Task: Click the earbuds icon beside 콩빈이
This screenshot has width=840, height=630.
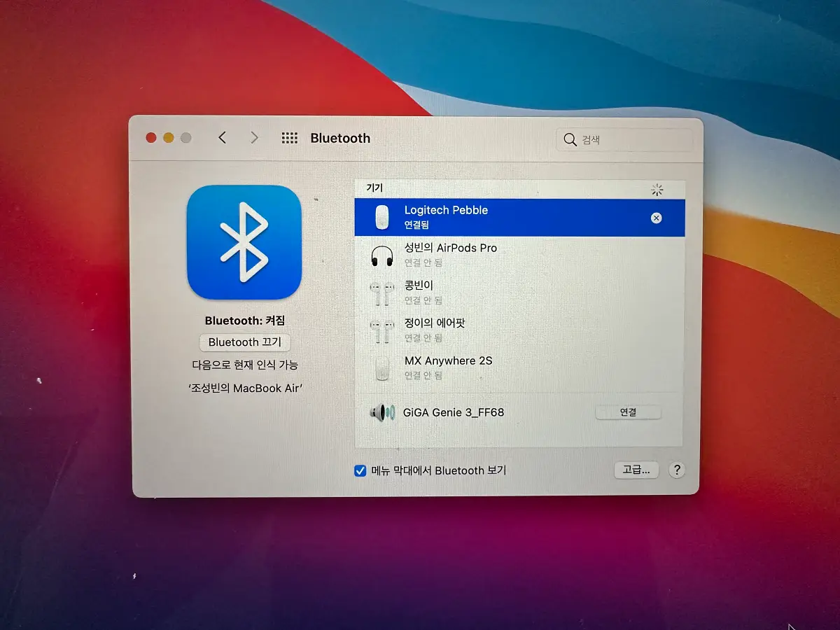Action: pos(382,293)
